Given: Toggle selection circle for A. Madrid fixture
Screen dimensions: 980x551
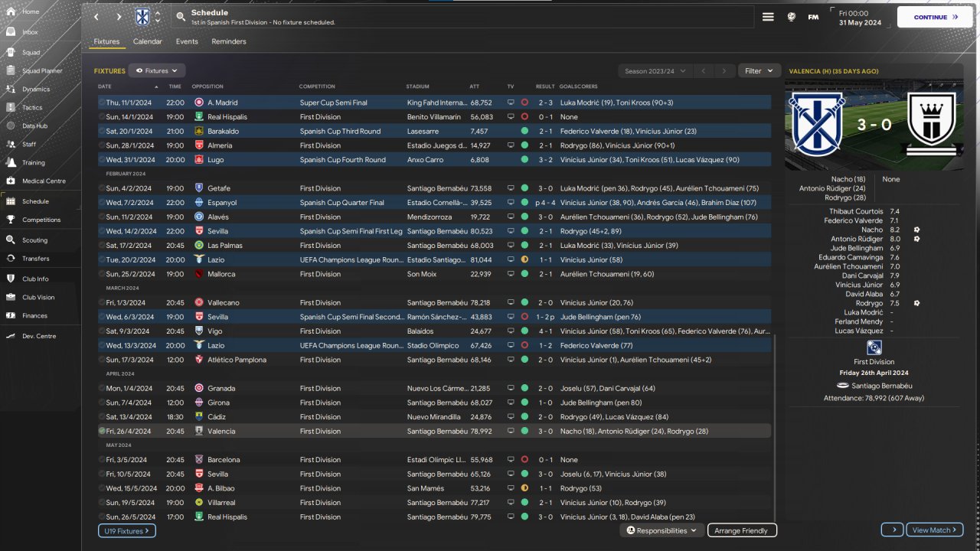Looking at the screenshot, I should coord(102,103).
